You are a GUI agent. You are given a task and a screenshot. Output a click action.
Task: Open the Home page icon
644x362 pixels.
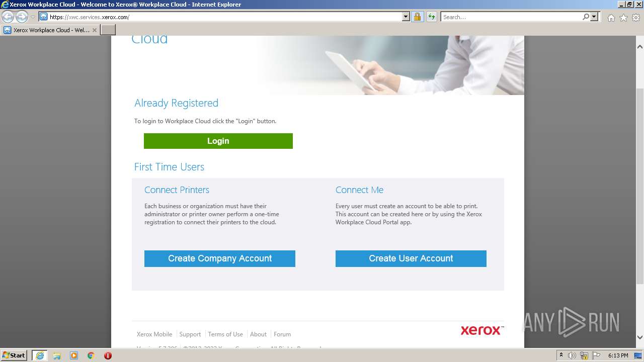(611, 18)
